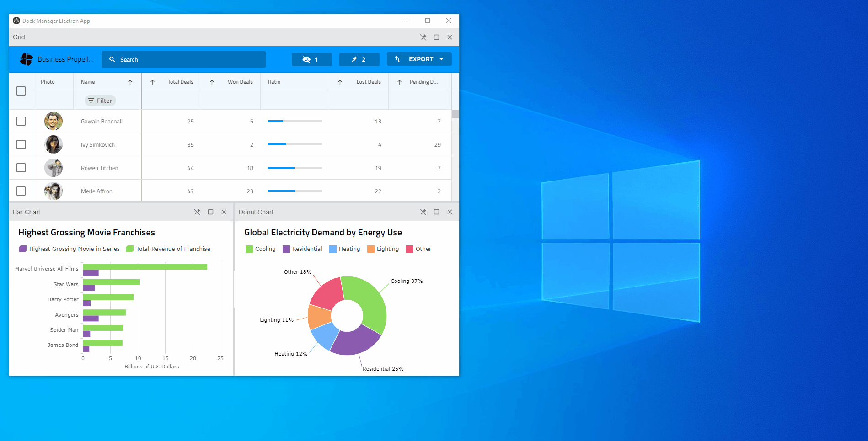Check the row checkbox for Gawain Beadnall

[x=21, y=121]
